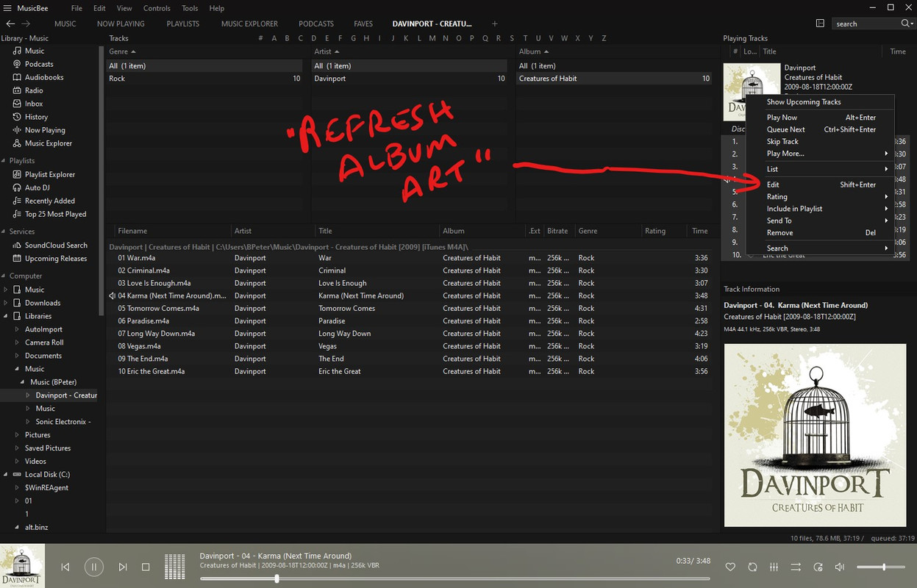Expand the Pictures folder
Image resolution: width=917 pixels, height=588 pixels.
point(17,435)
